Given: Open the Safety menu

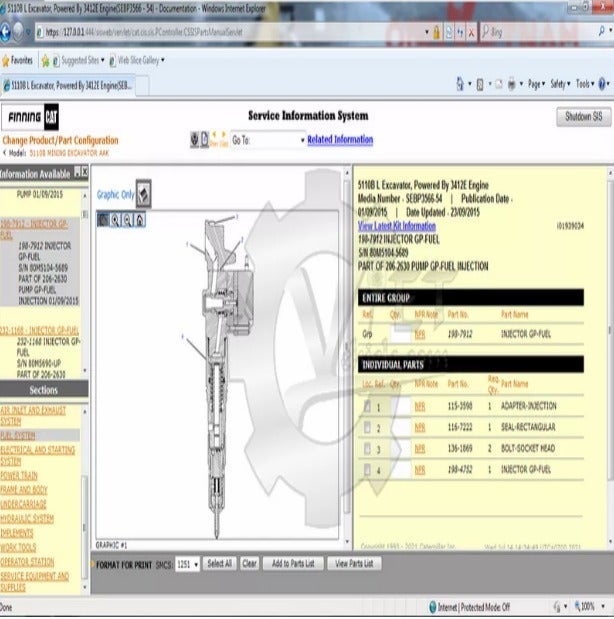Looking at the screenshot, I should click(560, 84).
